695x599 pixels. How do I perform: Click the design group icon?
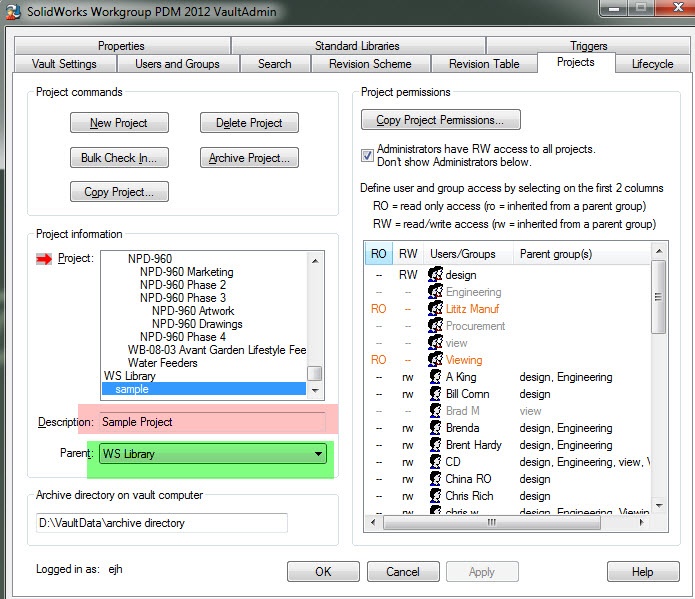pos(435,274)
